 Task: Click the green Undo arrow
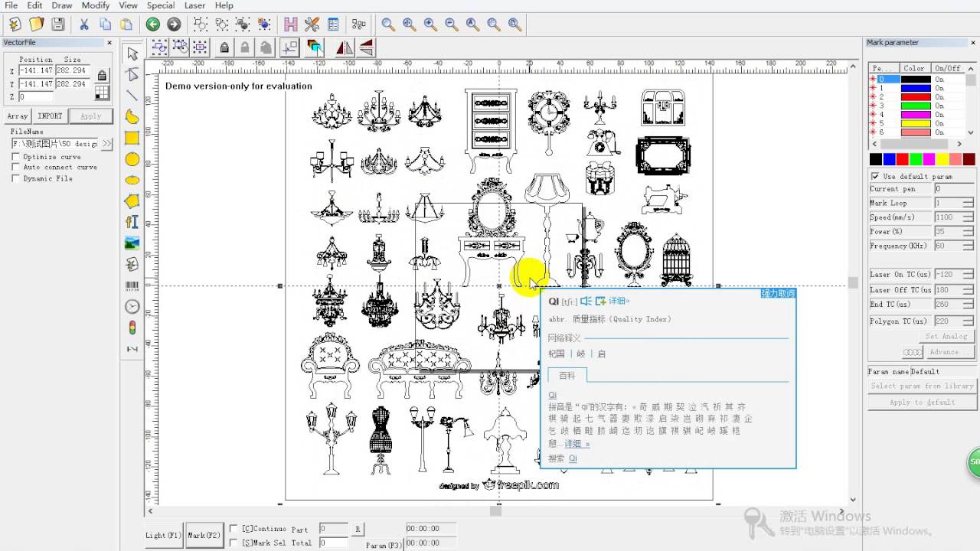tap(153, 24)
